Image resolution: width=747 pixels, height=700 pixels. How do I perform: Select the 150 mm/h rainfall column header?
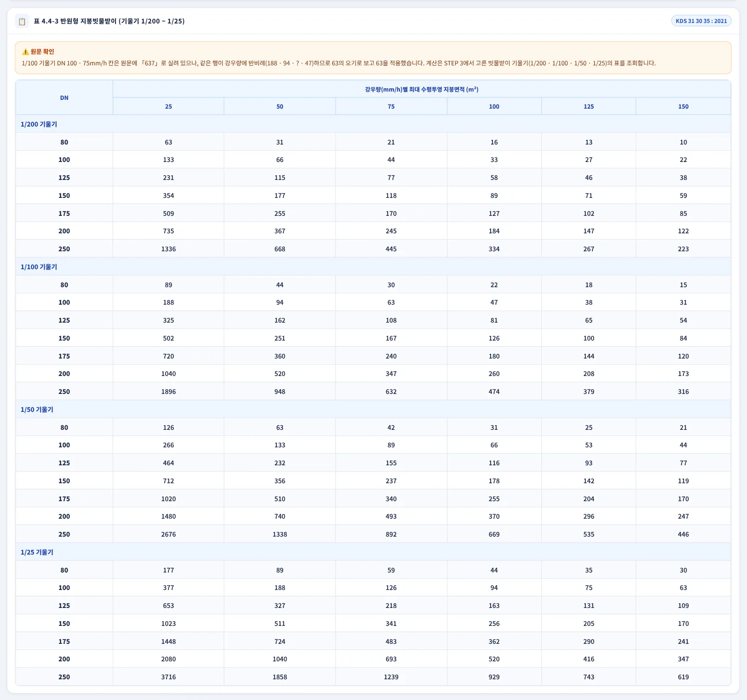click(x=683, y=106)
